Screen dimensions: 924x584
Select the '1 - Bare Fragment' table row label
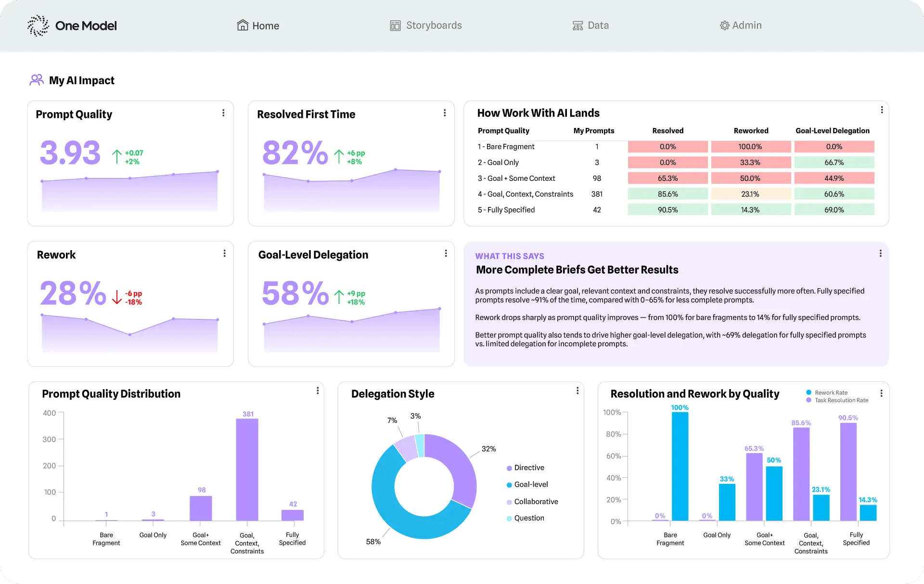point(506,147)
